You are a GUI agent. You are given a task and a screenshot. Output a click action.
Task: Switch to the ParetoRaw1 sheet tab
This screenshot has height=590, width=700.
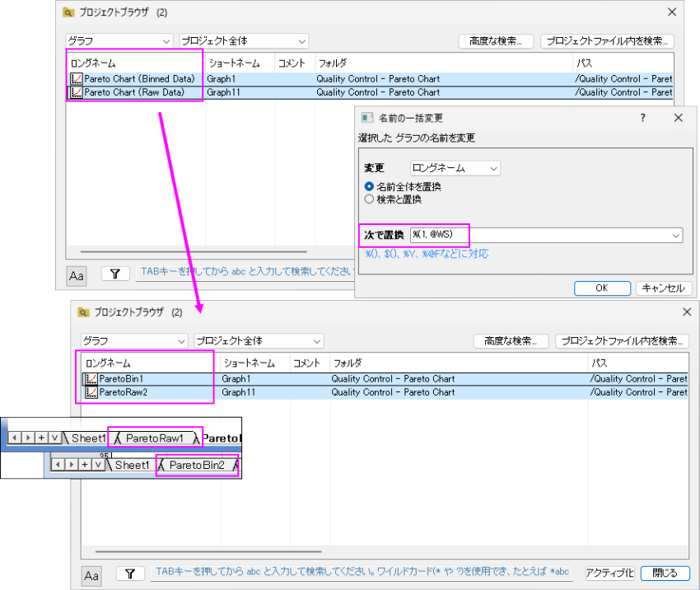(155, 438)
